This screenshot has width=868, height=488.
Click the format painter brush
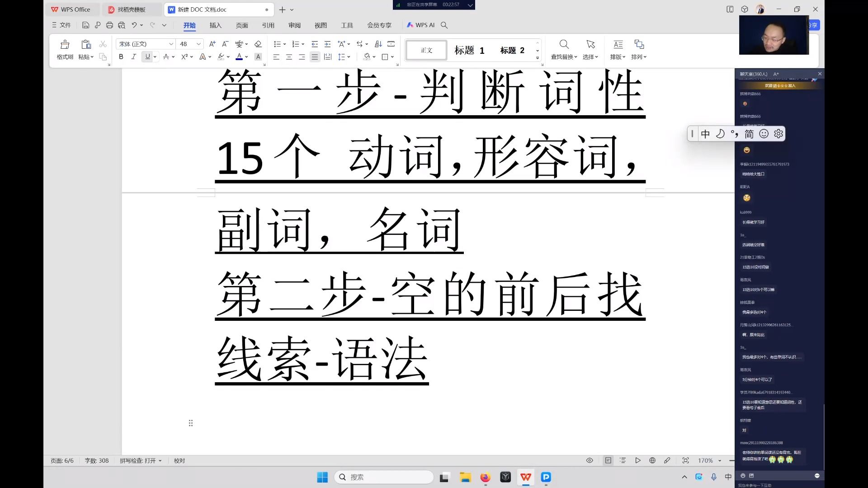[x=65, y=44]
